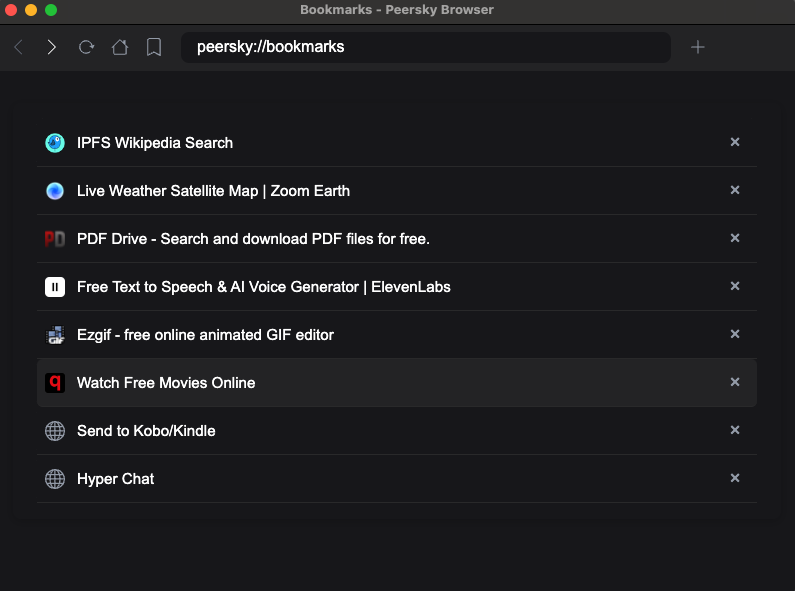Open IPFS Wikipedia Search bookmark
The height and width of the screenshot is (591, 795).
pyautogui.click(x=155, y=143)
